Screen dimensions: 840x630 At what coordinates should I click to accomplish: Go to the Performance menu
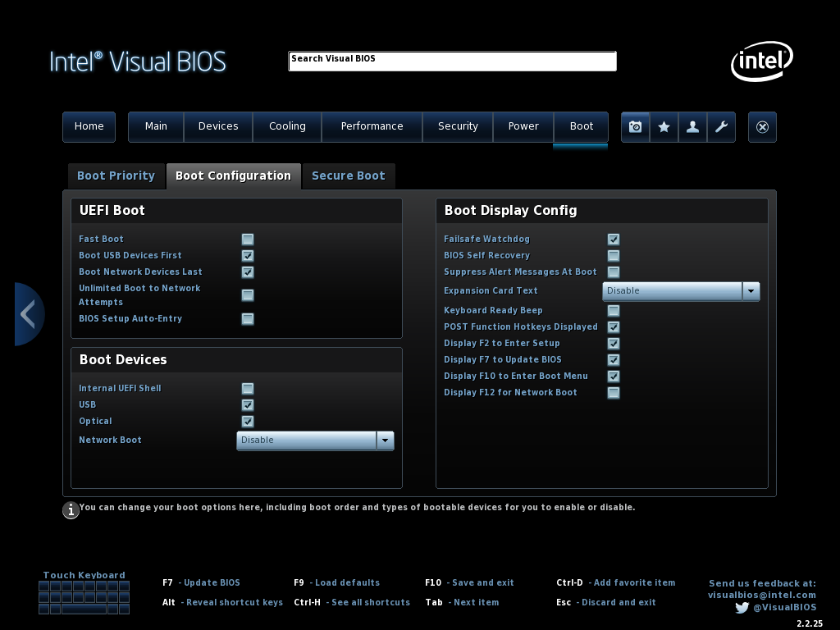pos(372,126)
